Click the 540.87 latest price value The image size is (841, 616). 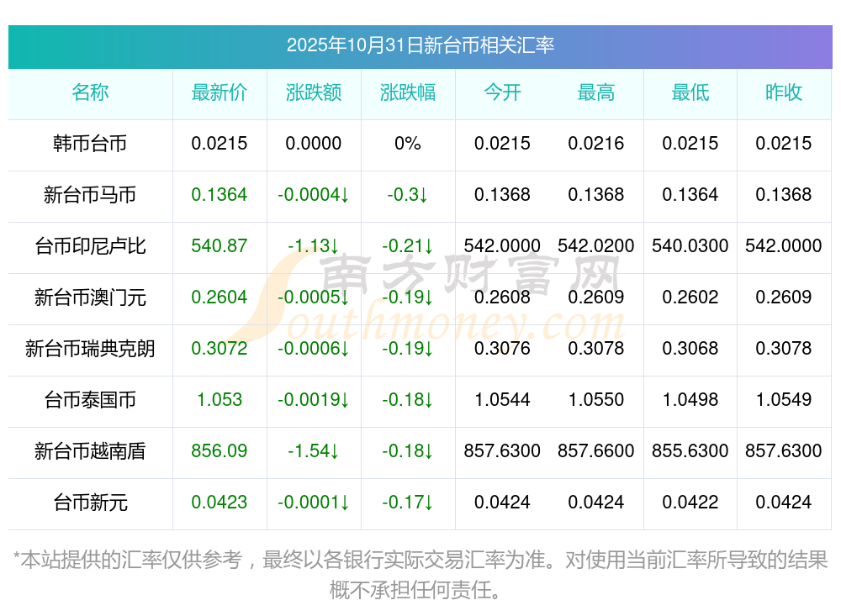point(220,246)
